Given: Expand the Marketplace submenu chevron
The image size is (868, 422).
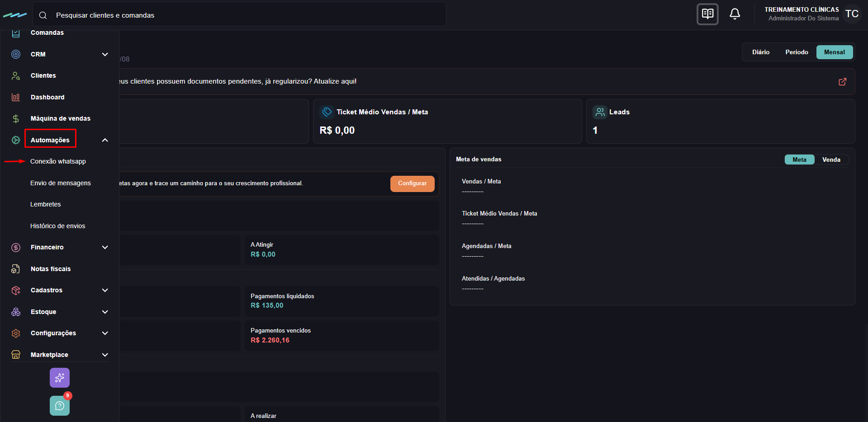Looking at the screenshot, I should (105, 355).
